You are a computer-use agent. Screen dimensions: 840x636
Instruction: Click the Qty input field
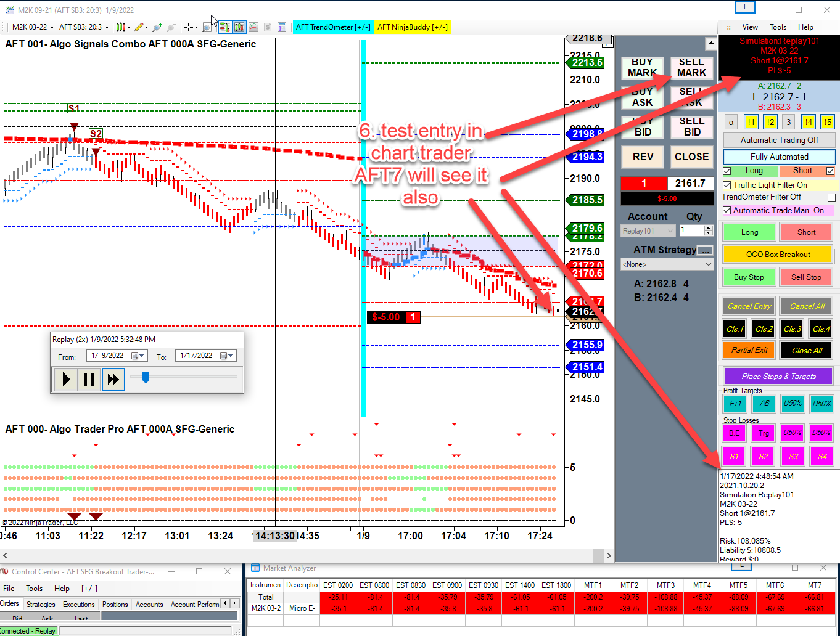click(x=691, y=230)
